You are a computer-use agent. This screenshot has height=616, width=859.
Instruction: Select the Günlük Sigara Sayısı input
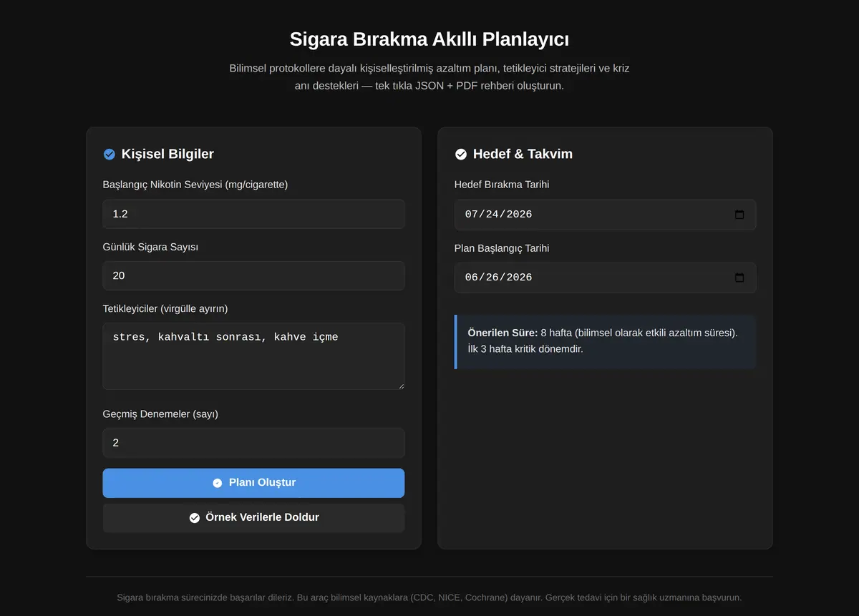[x=253, y=275]
